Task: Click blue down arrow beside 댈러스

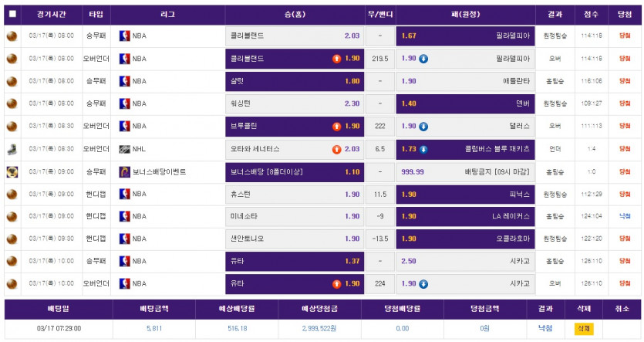Action: click(x=424, y=126)
